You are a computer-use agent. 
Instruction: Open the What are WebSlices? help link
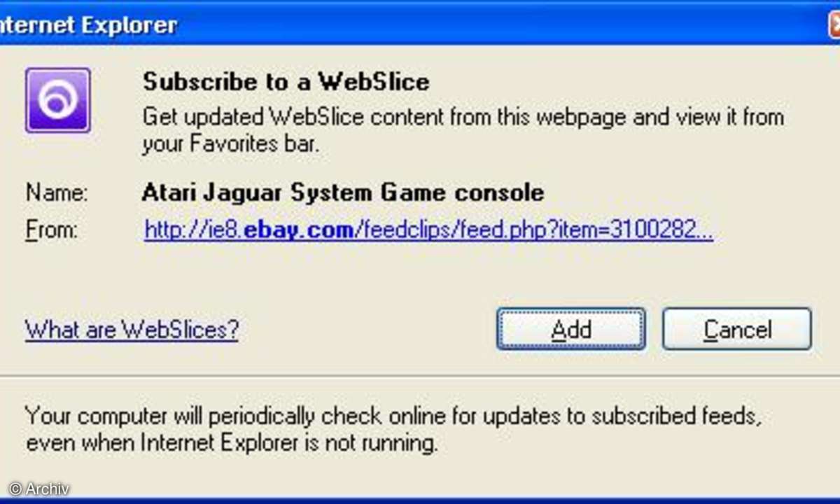pos(132,329)
